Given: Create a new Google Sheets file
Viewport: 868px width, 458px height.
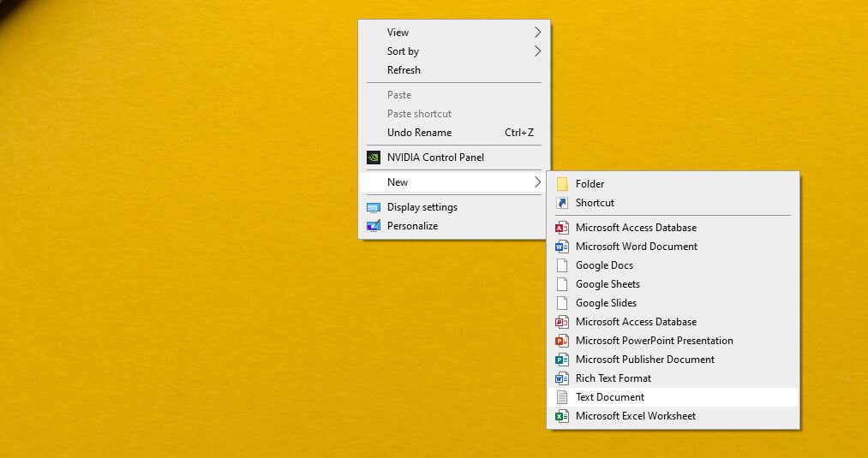Looking at the screenshot, I should tap(673, 284).
